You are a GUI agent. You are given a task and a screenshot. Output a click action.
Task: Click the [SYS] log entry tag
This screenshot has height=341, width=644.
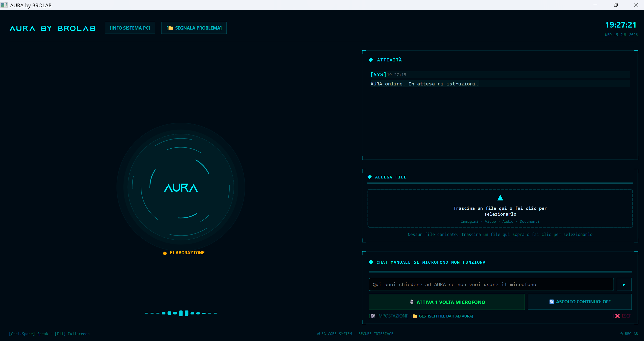(378, 75)
